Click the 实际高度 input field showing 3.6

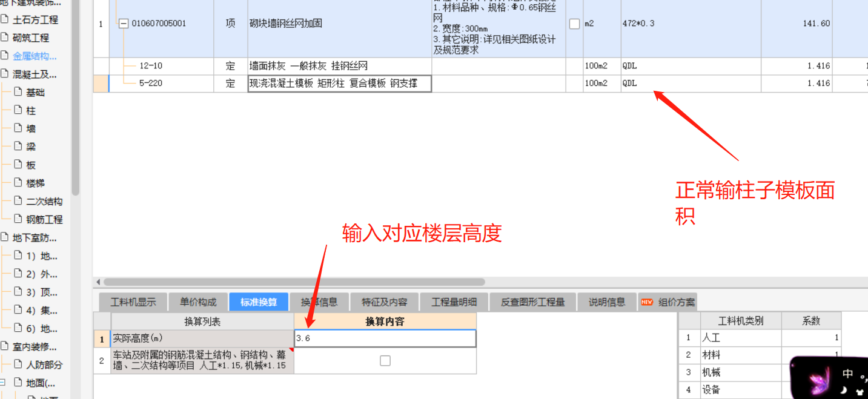tap(385, 338)
